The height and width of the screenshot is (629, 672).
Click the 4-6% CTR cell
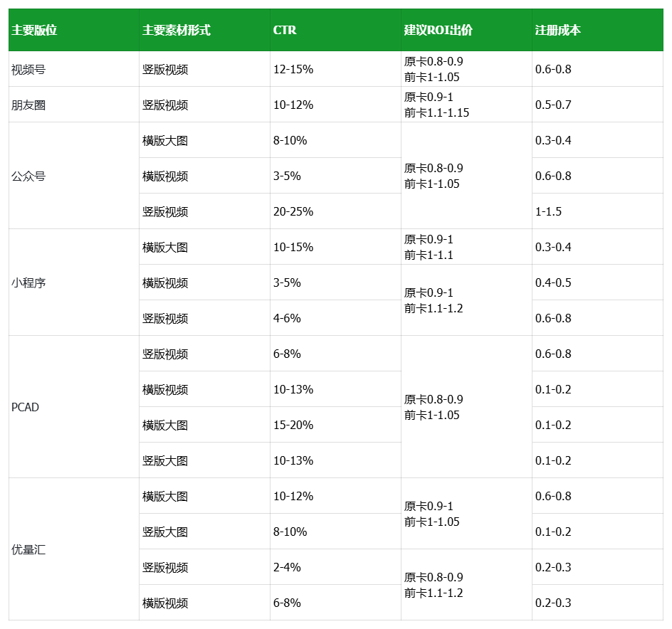pos(335,318)
